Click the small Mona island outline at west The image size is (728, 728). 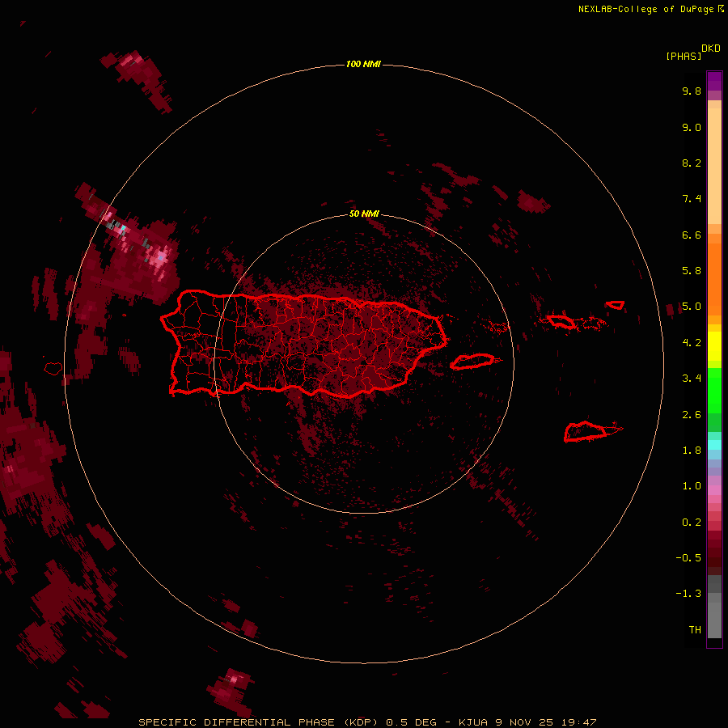[x=53, y=369]
